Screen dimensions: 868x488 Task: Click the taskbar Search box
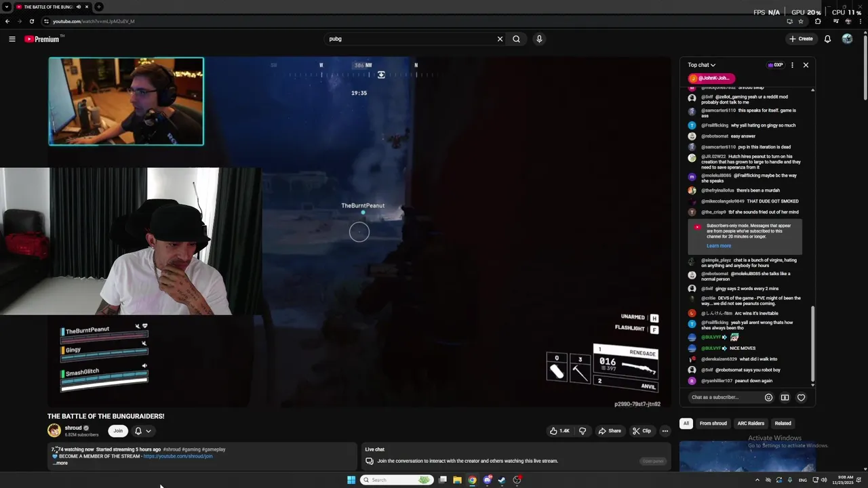[x=397, y=480]
